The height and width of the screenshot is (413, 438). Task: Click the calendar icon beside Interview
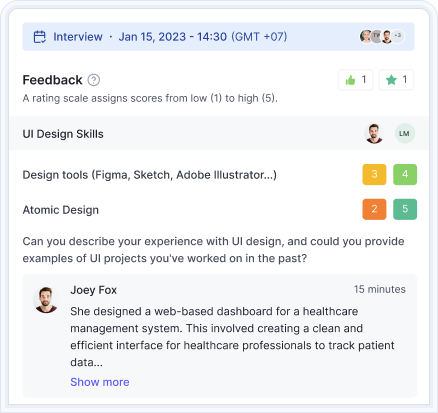click(40, 37)
